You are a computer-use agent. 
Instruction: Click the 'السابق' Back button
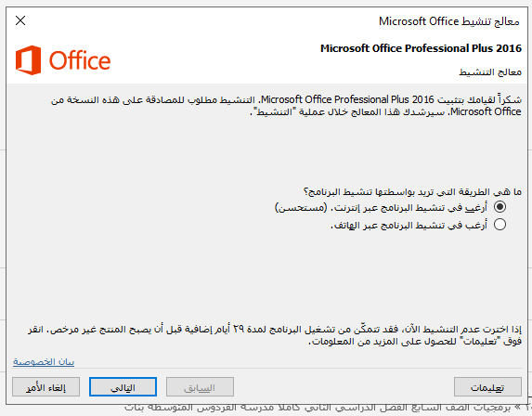[x=200, y=387]
